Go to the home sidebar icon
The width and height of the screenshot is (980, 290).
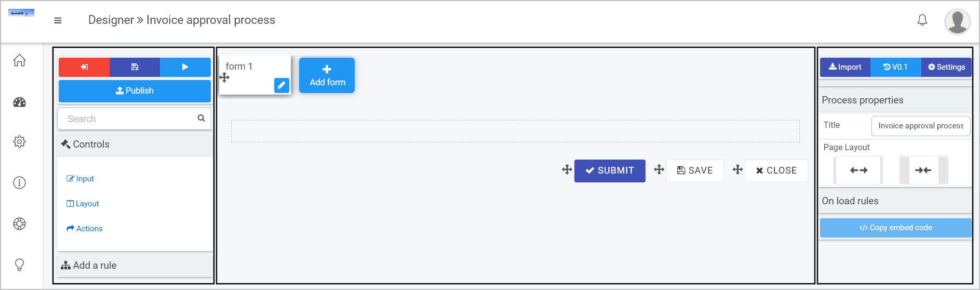(19, 60)
